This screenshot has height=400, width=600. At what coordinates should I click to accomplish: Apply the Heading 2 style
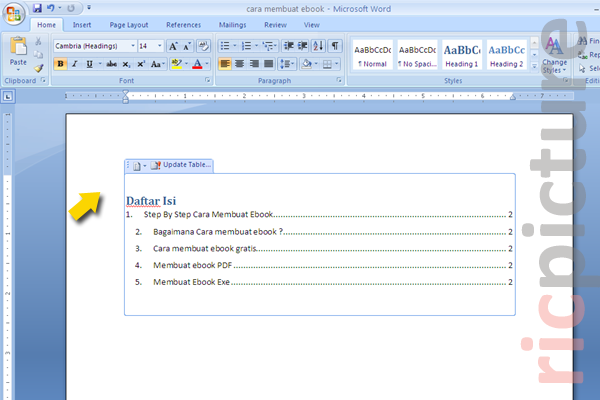(507, 55)
